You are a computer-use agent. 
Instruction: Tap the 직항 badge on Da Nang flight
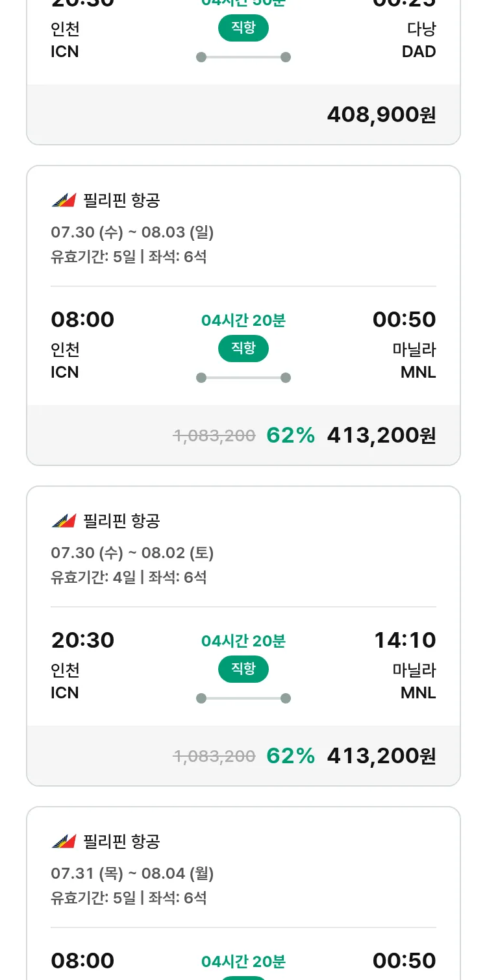(x=243, y=28)
